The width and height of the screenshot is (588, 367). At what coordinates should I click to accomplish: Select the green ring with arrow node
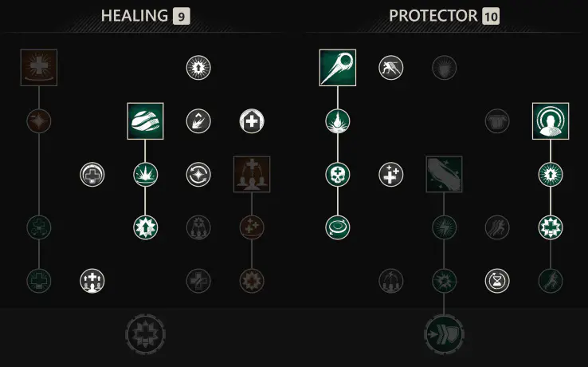coord(338,227)
